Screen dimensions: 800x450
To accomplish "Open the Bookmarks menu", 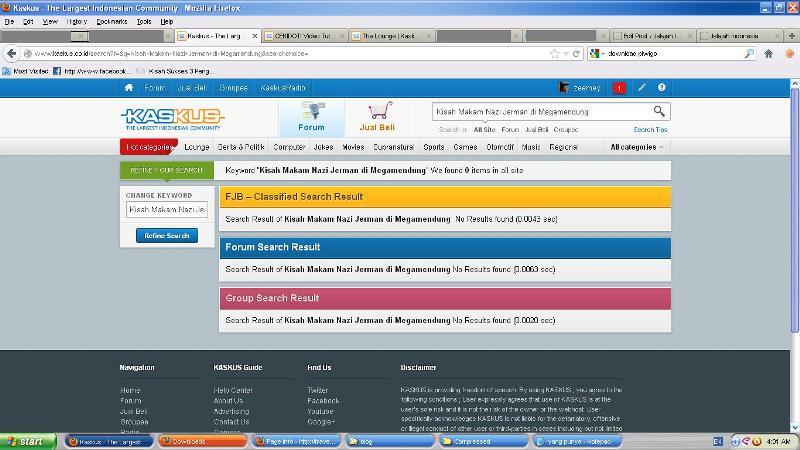I will pyautogui.click(x=112, y=21).
